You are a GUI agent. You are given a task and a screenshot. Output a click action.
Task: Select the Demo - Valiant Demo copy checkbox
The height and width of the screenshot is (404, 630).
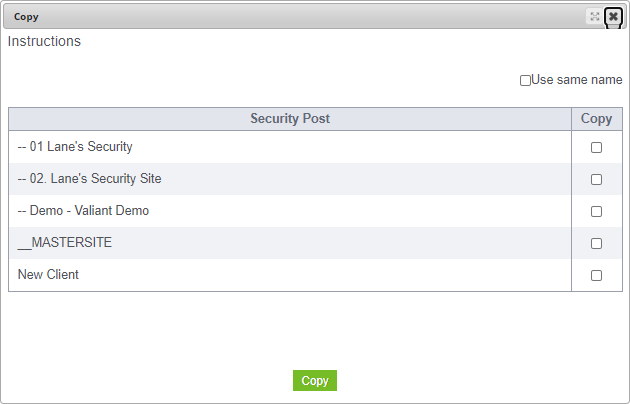tap(596, 211)
